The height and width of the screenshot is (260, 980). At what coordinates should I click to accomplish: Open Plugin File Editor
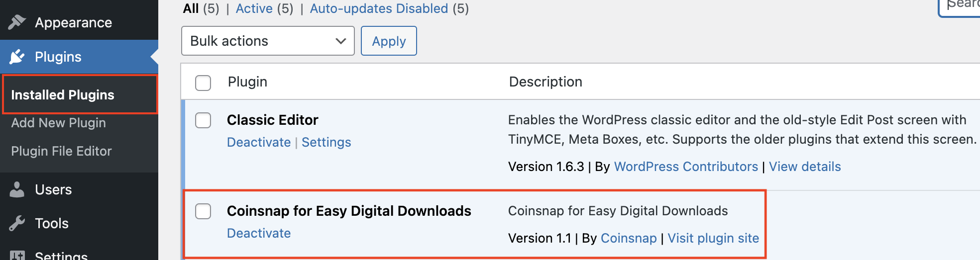[61, 151]
